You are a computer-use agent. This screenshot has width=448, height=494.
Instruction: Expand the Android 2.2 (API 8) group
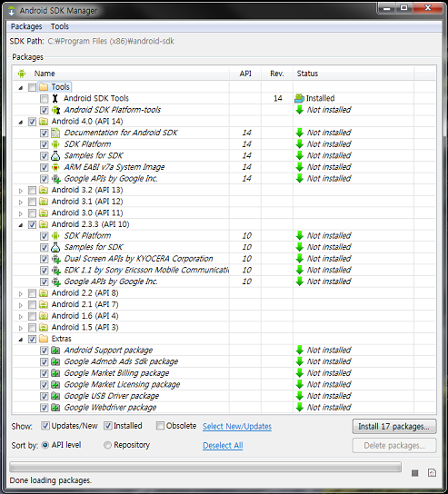[x=21, y=293]
